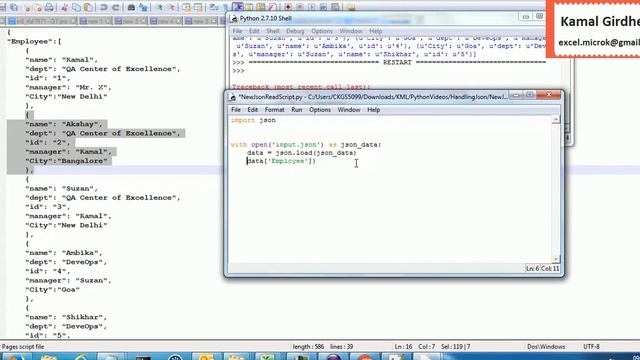Close the 'new 1' tab with its X

click(x=109, y=21)
